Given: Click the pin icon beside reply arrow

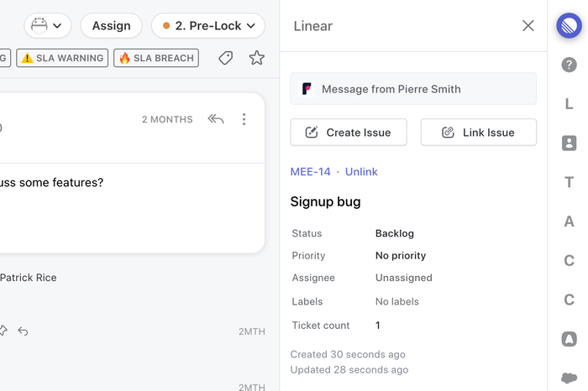Looking at the screenshot, I should pyautogui.click(x=3, y=331).
